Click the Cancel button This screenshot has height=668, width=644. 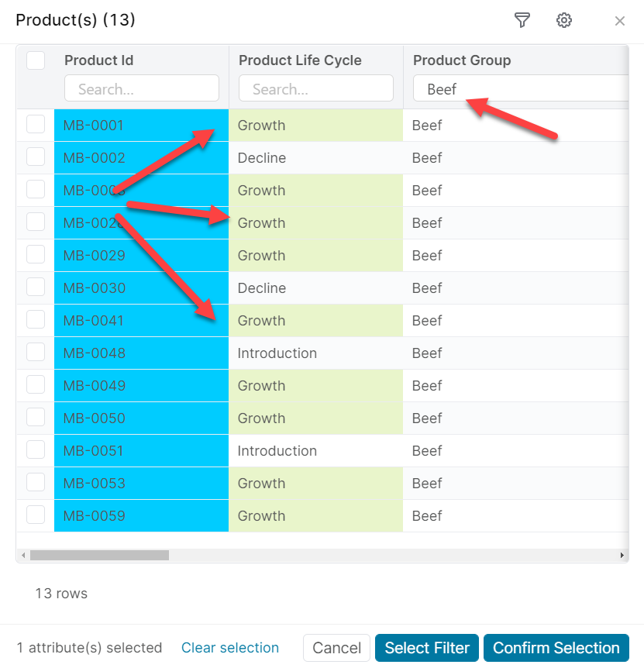pos(336,648)
